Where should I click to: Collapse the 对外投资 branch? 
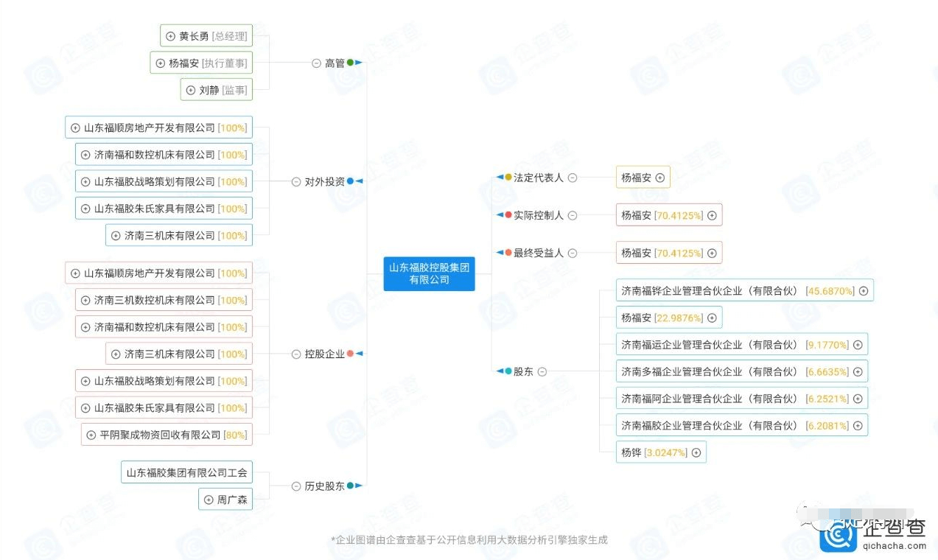pyautogui.click(x=296, y=181)
